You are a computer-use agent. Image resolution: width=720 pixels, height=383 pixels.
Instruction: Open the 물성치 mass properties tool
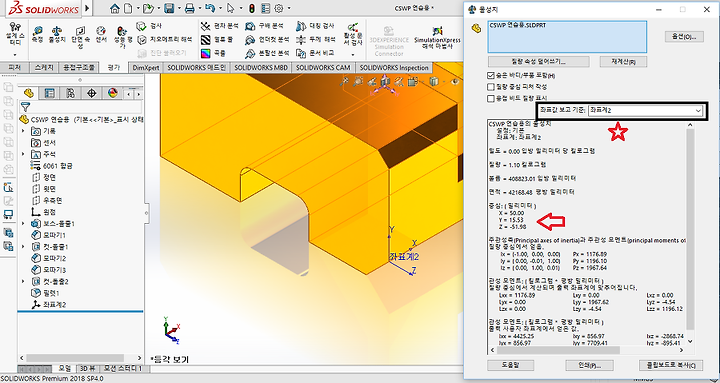click(56, 35)
